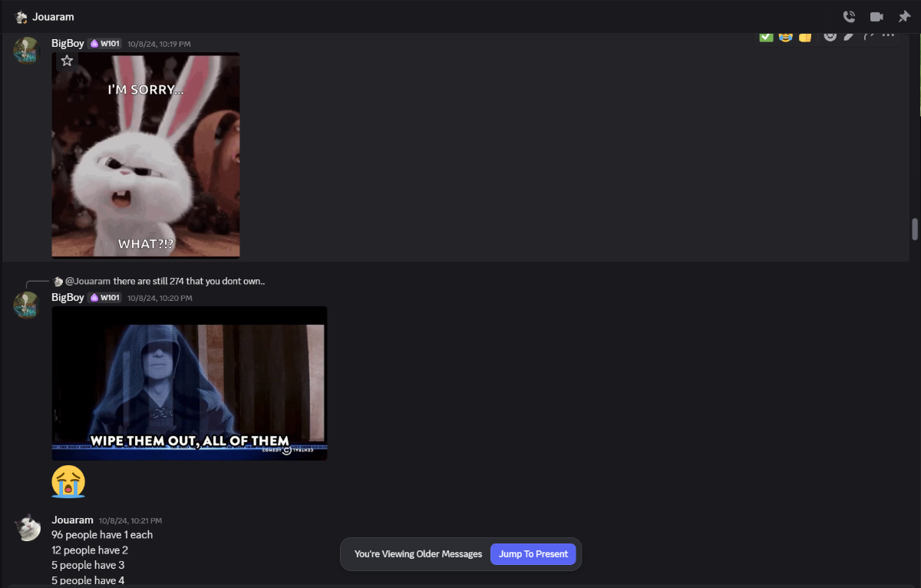Click the @Jouaram mention in reply preview
Image resolution: width=921 pixels, height=588 pixels.
(x=88, y=281)
